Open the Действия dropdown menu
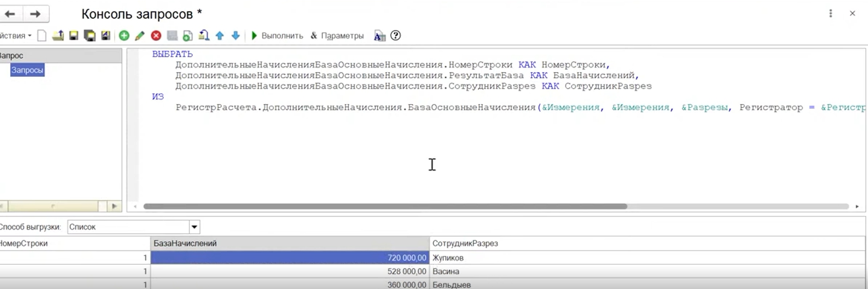The height and width of the screenshot is (289, 868). click(x=15, y=36)
